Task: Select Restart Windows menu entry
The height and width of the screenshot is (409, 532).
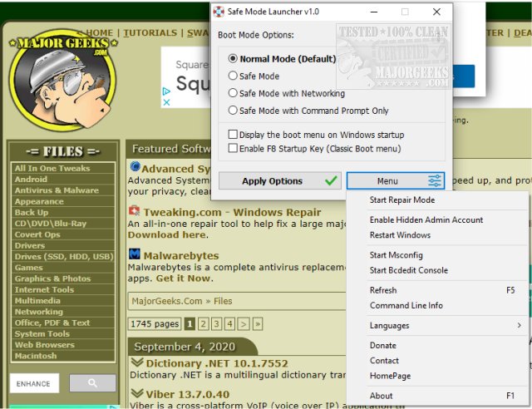Action: coord(400,235)
